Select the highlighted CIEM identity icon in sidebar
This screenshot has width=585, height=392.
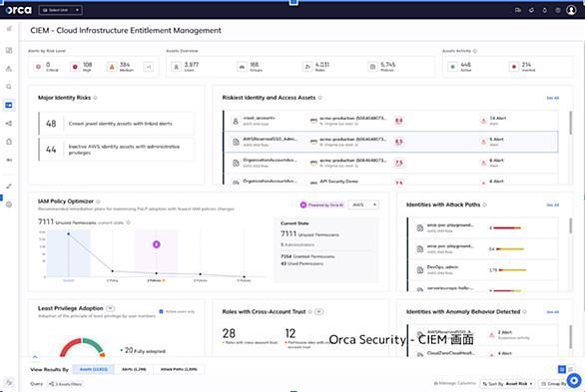click(9, 105)
